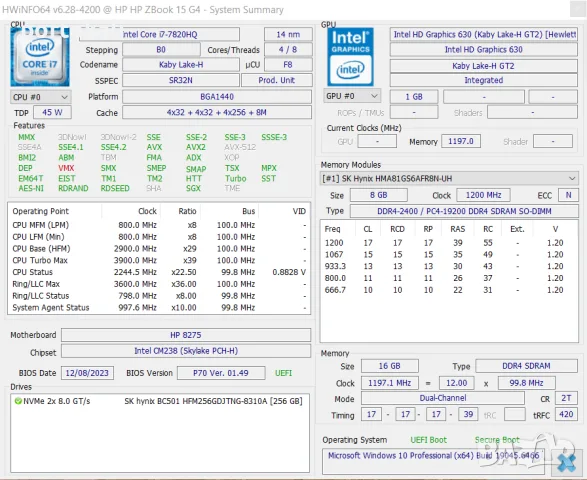Click the Intel HD Graphics 630 Kaby Lake-H field
The height and width of the screenshot is (480, 587).
point(484,34)
